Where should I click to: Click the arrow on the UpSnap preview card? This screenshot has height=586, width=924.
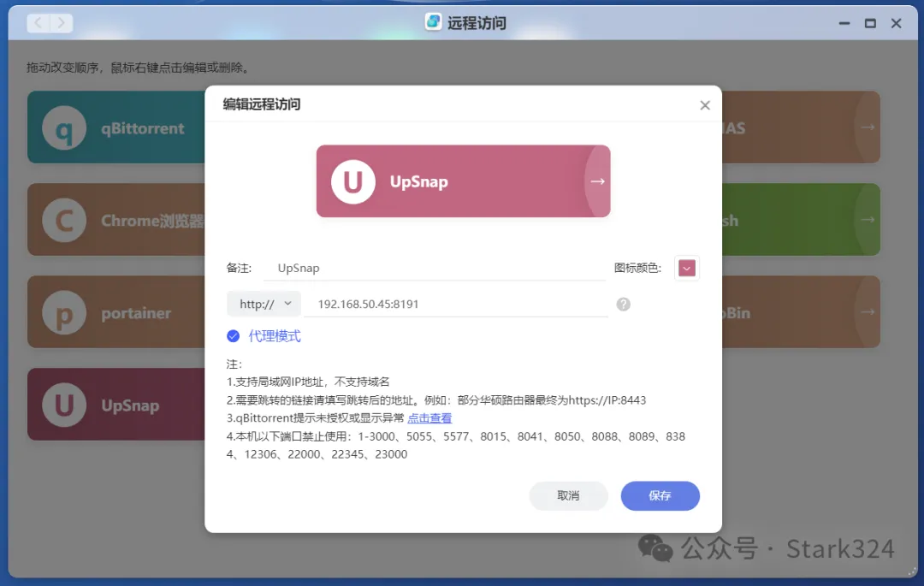(597, 181)
